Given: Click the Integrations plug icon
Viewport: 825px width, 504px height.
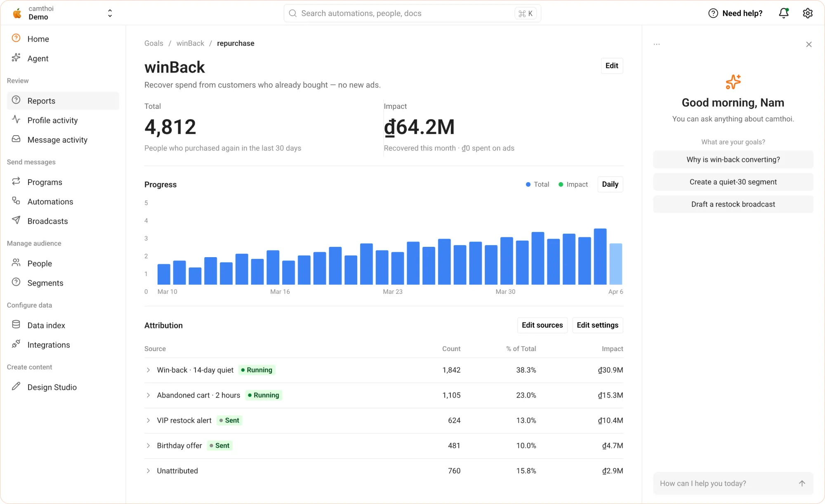Looking at the screenshot, I should 16,344.
